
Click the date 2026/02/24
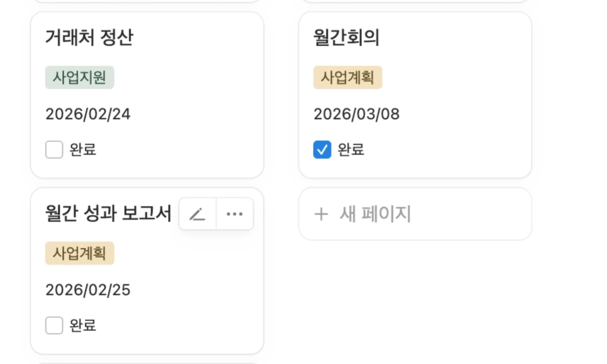88,114
